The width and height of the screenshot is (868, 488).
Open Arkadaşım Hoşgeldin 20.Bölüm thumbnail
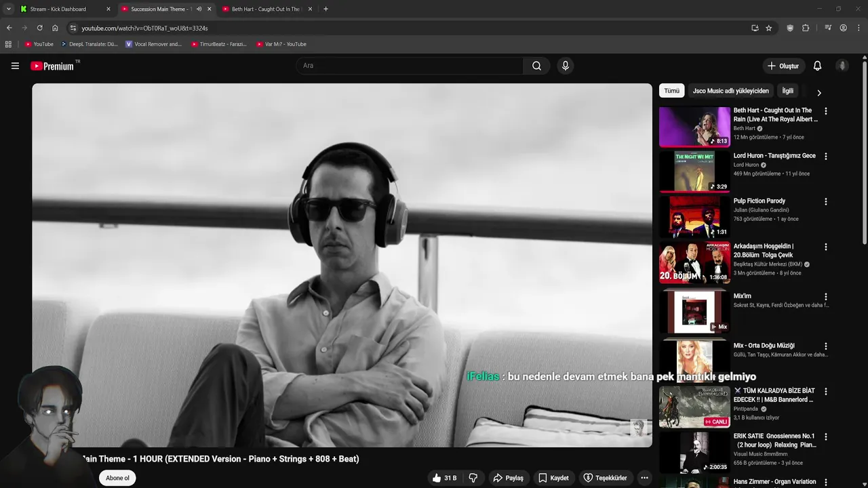click(x=694, y=262)
